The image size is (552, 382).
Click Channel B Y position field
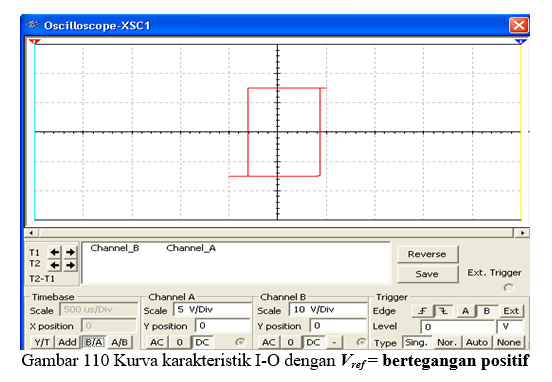click(338, 326)
